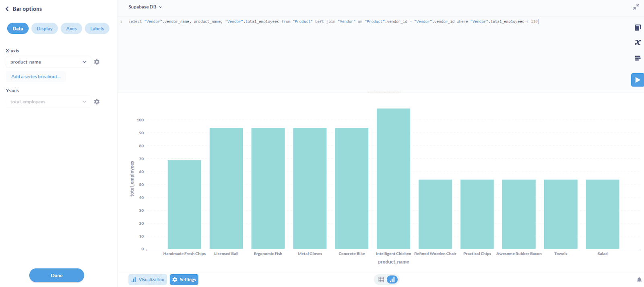
Task: Open the variables X icon
Action: pyautogui.click(x=638, y=42)
